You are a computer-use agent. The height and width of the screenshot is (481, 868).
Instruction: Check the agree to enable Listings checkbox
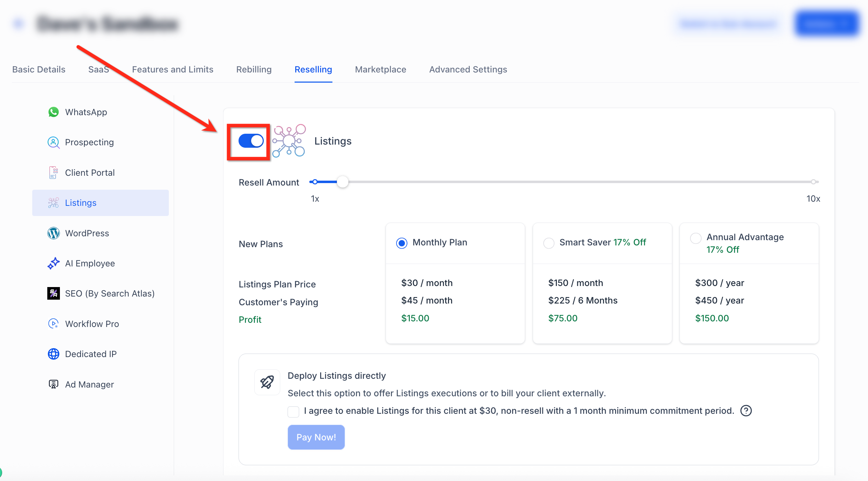pos(293,411)
